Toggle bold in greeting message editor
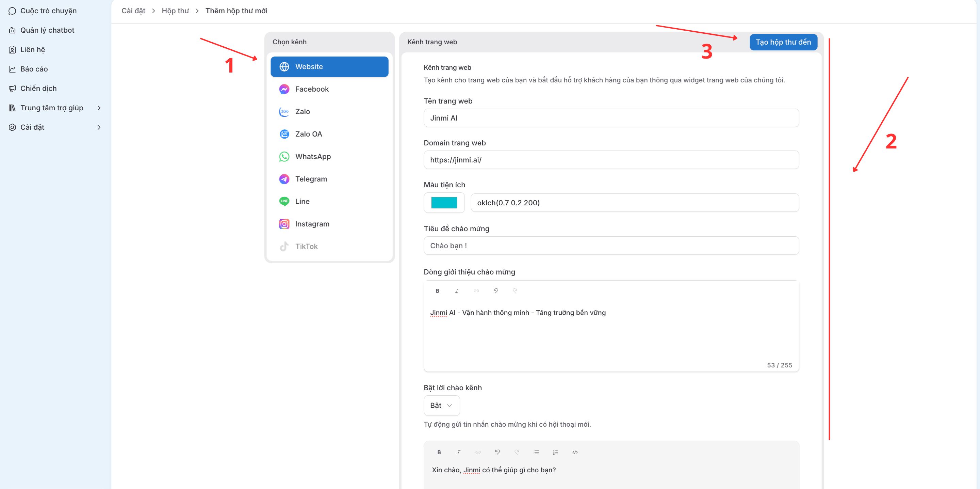Screen dimensions: 980x489 point(439,452)
